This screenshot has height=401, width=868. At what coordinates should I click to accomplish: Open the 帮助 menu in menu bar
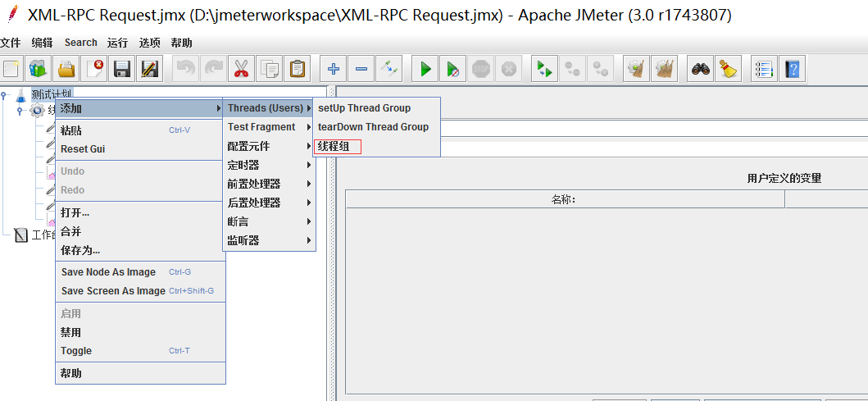coord(182,43)
